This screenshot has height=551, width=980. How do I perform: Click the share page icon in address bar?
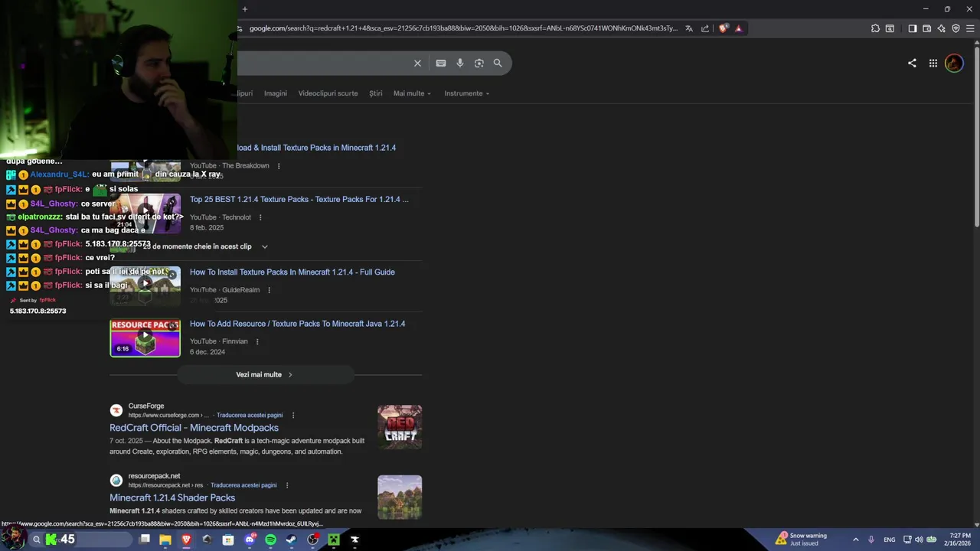pyautogui.click(x=705, y=28)
